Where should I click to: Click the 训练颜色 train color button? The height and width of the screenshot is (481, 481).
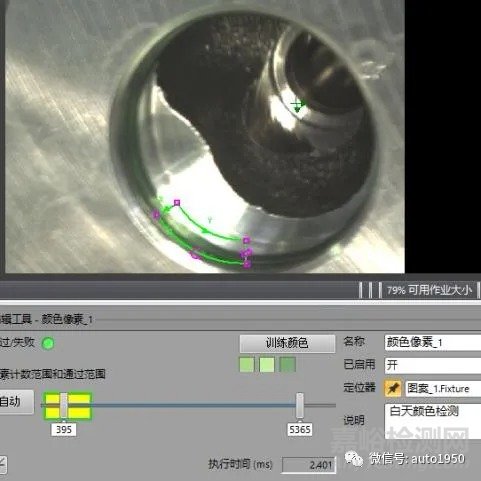(x=287, y=343)
